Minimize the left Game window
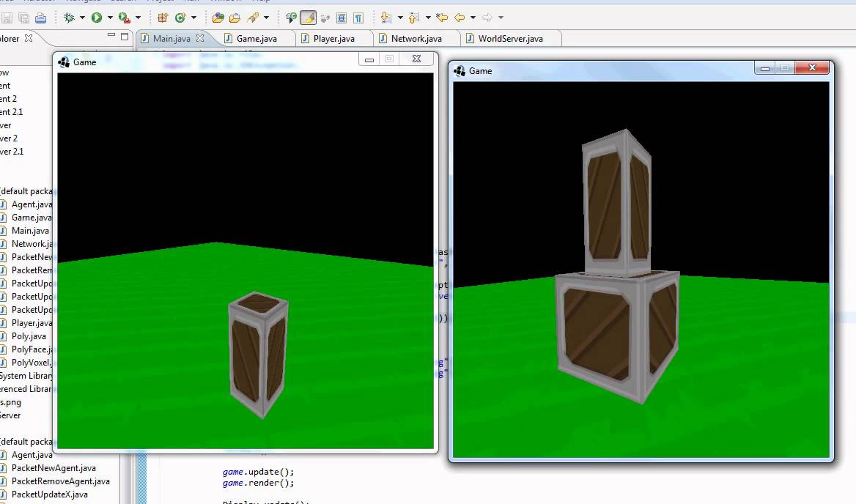 (x=369, y=59)
